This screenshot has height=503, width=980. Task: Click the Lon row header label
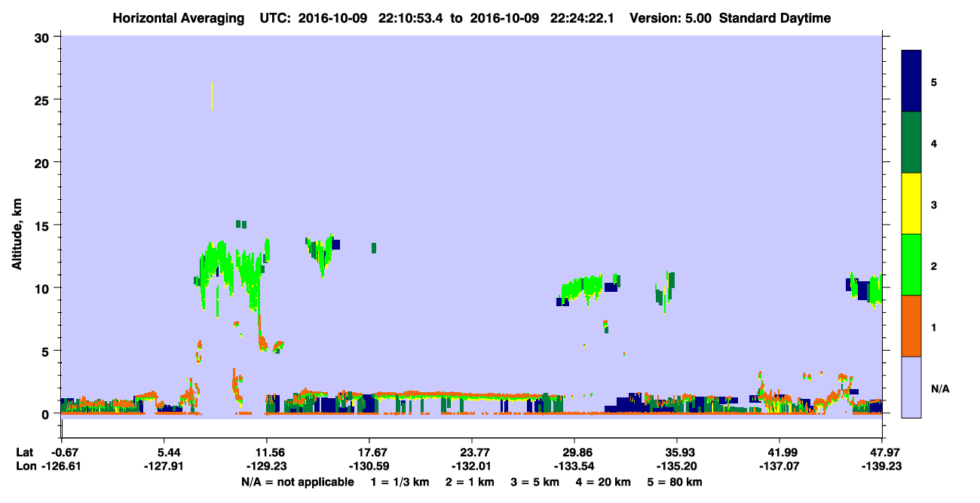coord(25,466)
